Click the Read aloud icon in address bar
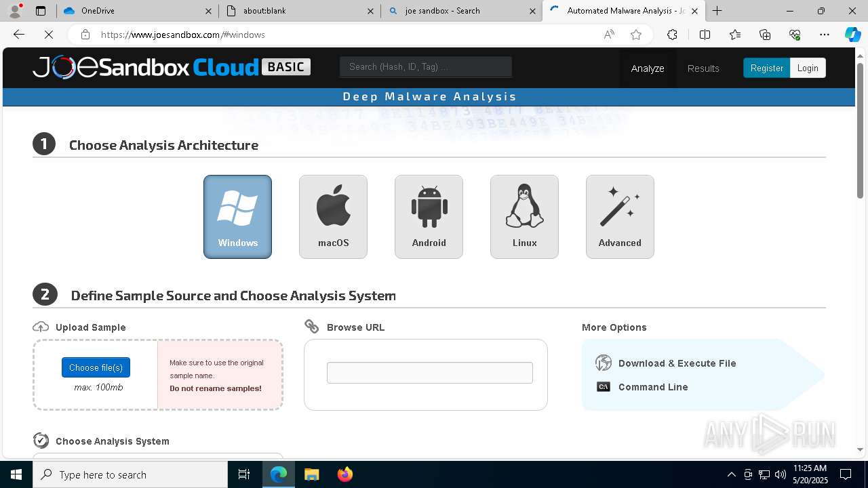This screenshot has width=868, height=488. [609, 35]
